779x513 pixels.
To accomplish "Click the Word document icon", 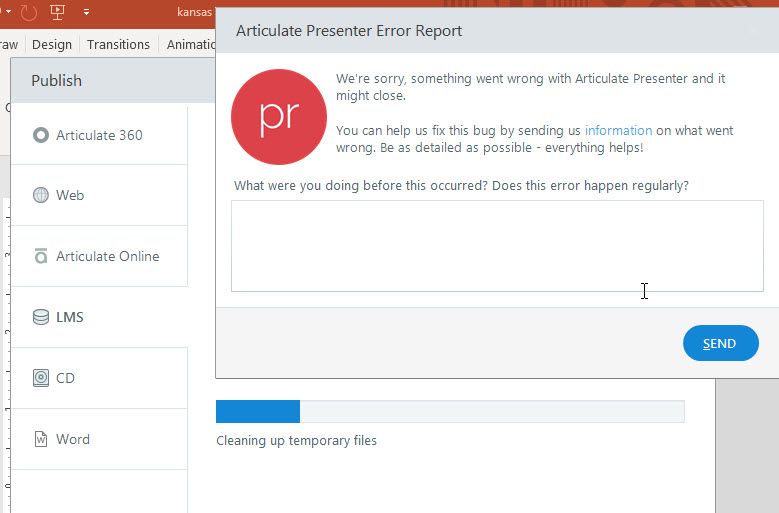I will tap(41, 439).
